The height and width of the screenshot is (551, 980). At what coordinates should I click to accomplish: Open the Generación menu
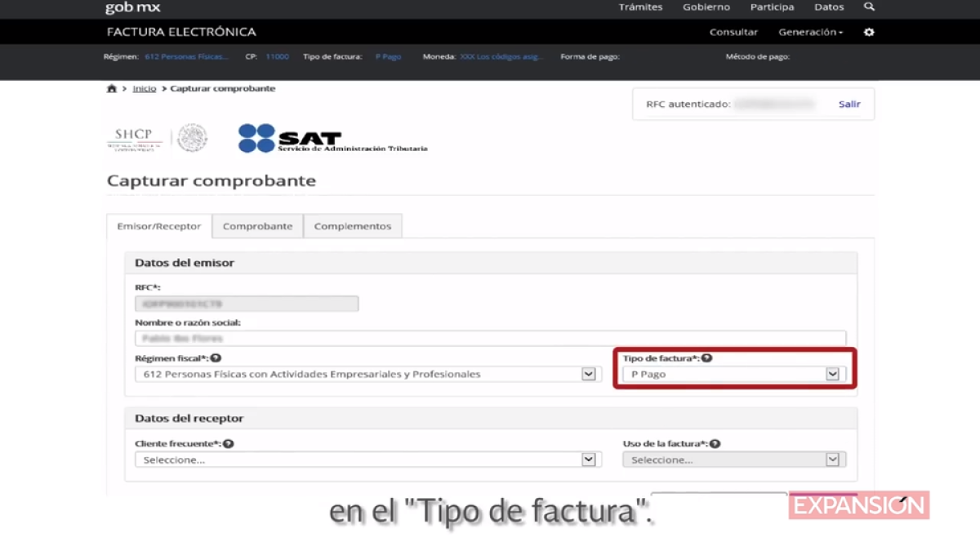click(x=809, y=31)
